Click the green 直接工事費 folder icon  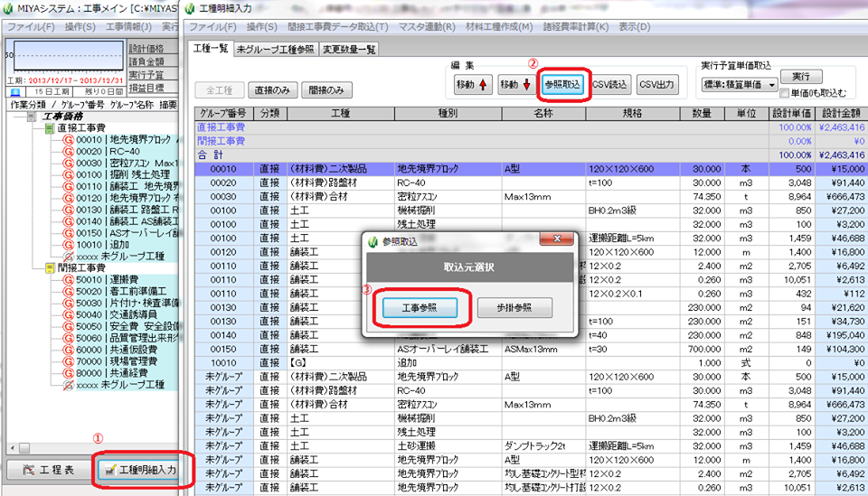point(50,128)
